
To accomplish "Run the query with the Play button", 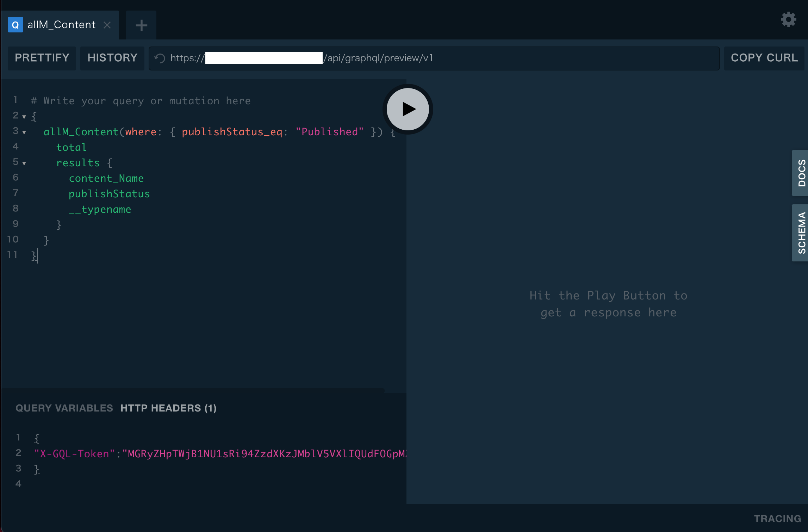I will click(x=408, y=109).
